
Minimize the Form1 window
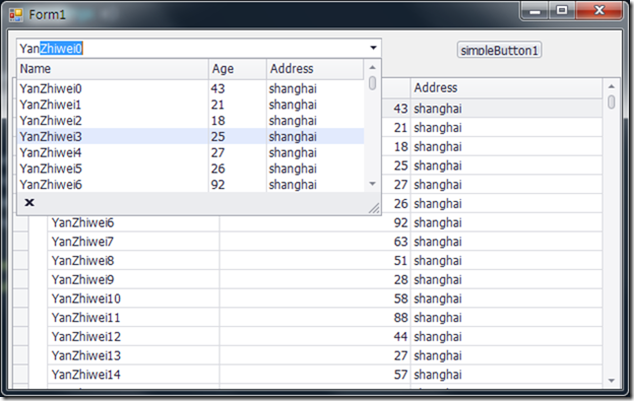[535, 11]
